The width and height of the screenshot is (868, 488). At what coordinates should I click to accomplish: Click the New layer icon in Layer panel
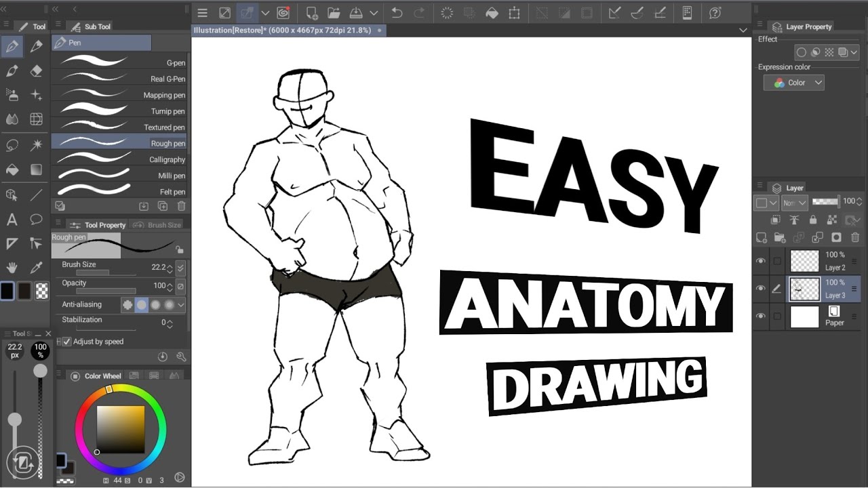click(762, 237)
